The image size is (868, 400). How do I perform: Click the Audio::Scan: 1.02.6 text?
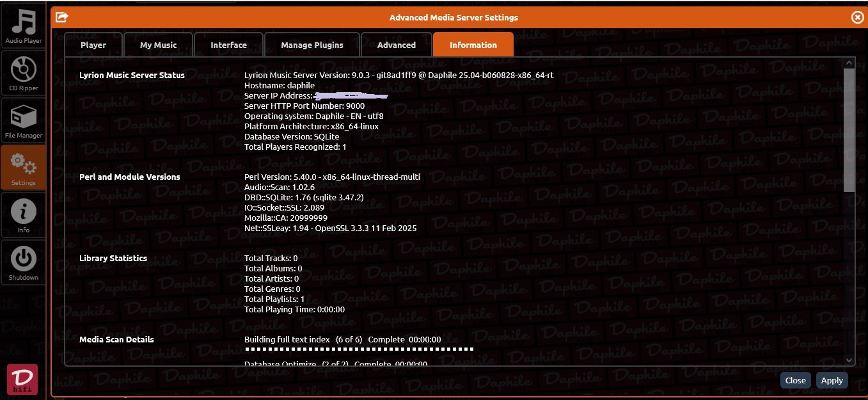click(280, 187)
